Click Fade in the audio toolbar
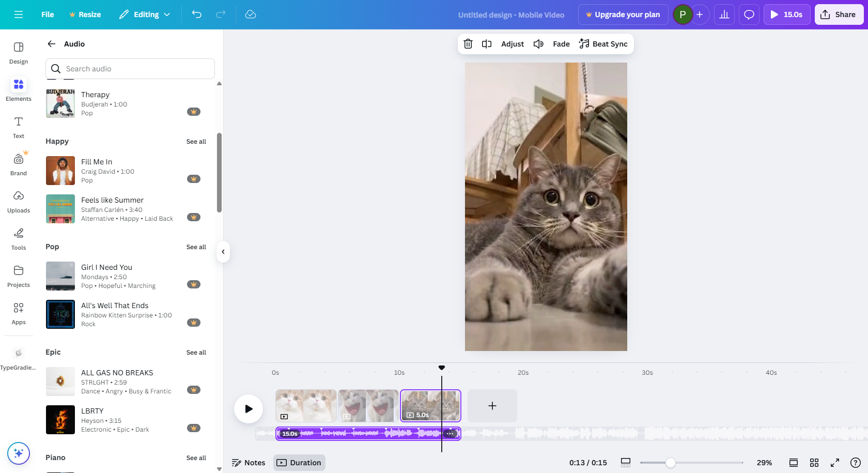The width and height of the screenshot is (868, 473). point(561,44)
